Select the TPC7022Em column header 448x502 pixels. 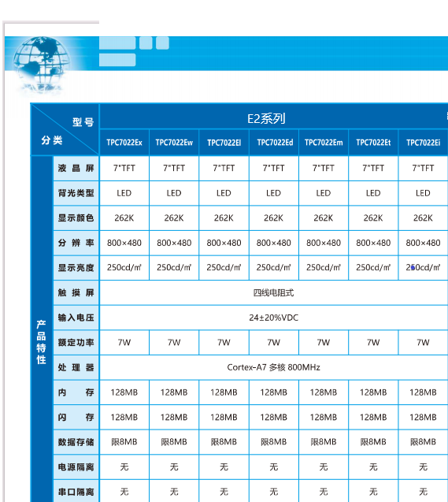tap(324, 143)
